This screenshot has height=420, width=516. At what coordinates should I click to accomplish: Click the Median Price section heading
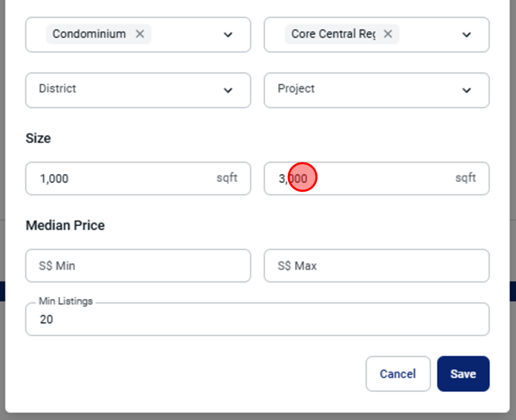click(x=65, y=225)
